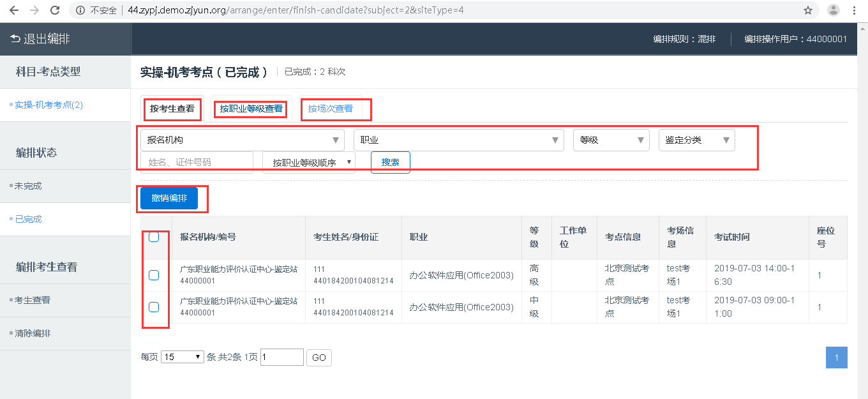Go to page 1 pagination button
This screenshot has height=399, width=868.
pos(837,358)
